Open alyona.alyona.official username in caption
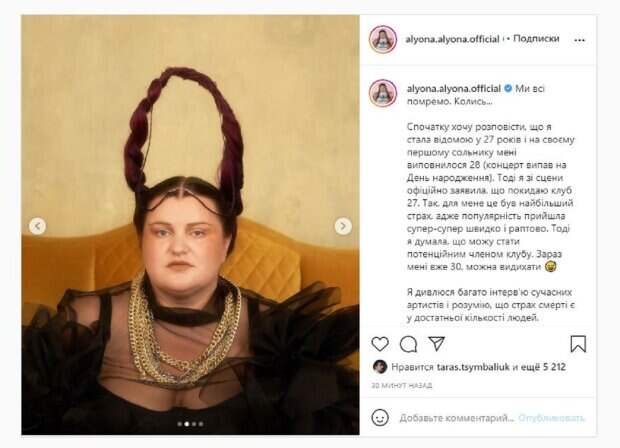 click(454, 89)
